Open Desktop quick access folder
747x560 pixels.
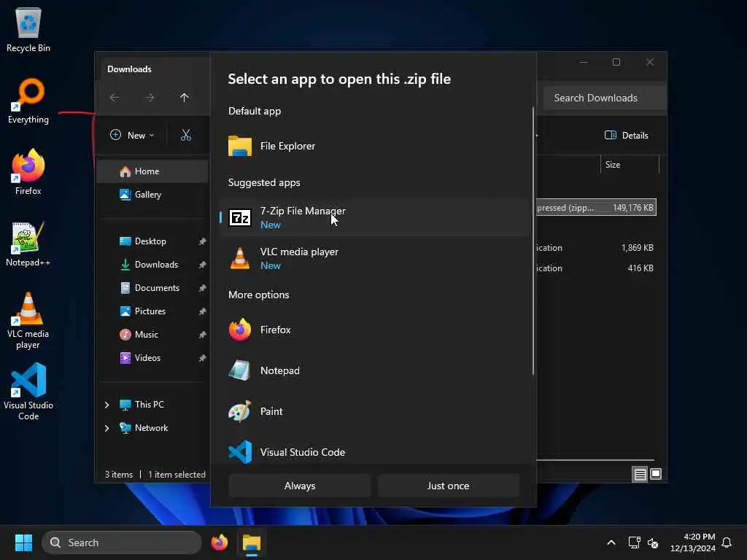[x=152, y=241]
